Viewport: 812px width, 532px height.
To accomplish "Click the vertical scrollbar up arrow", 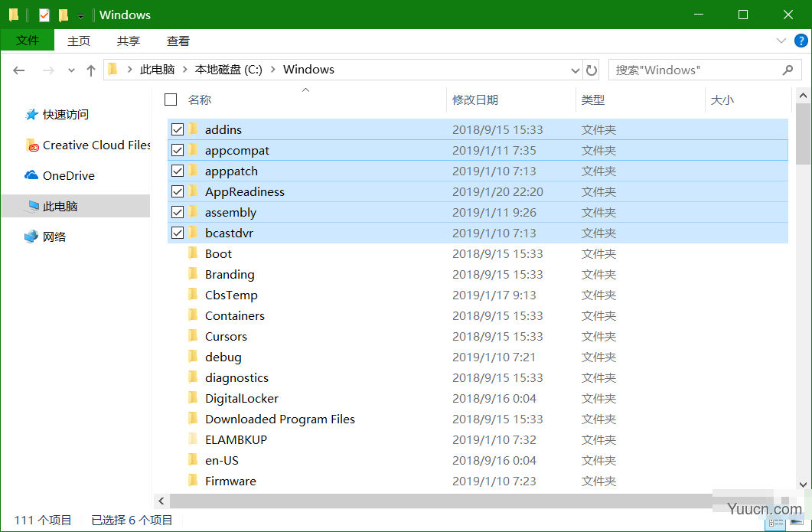I will (x=803, y=96).
